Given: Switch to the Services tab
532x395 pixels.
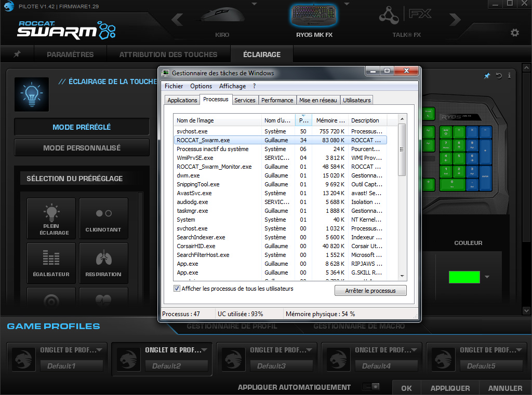Looking at the screenshot, I should pos(245,100).
